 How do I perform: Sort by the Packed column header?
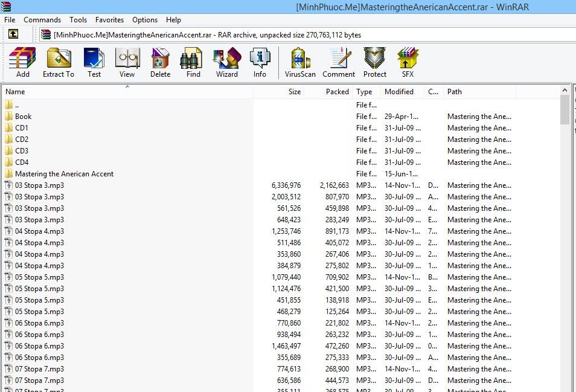(328, 91)
